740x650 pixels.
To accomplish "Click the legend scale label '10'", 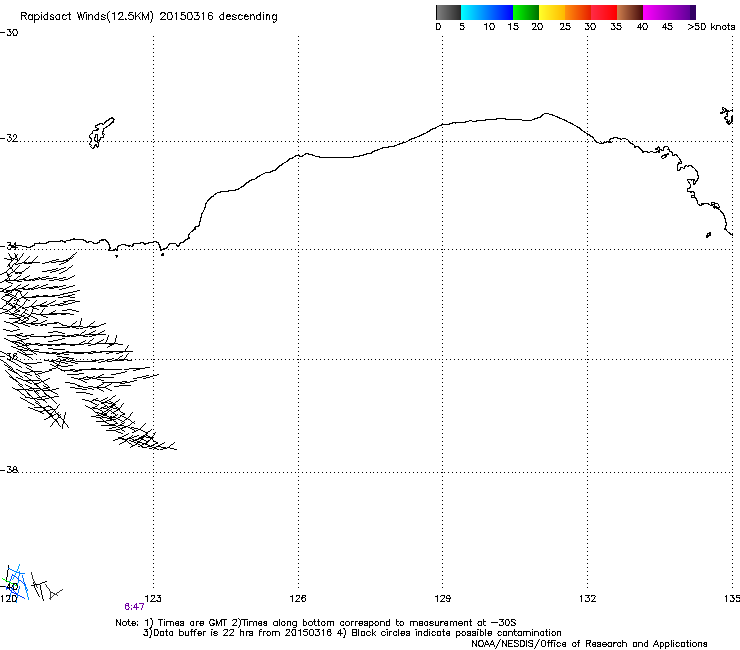I will click(489, 27).
